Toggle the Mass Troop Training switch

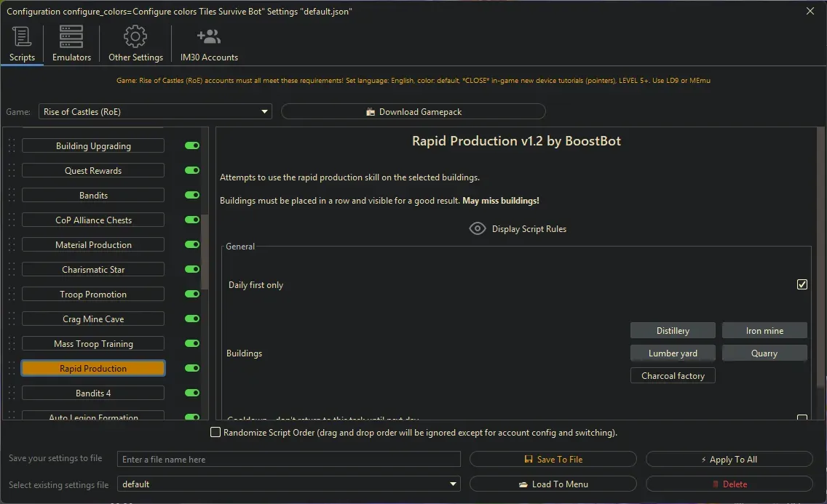coord(192,343)
